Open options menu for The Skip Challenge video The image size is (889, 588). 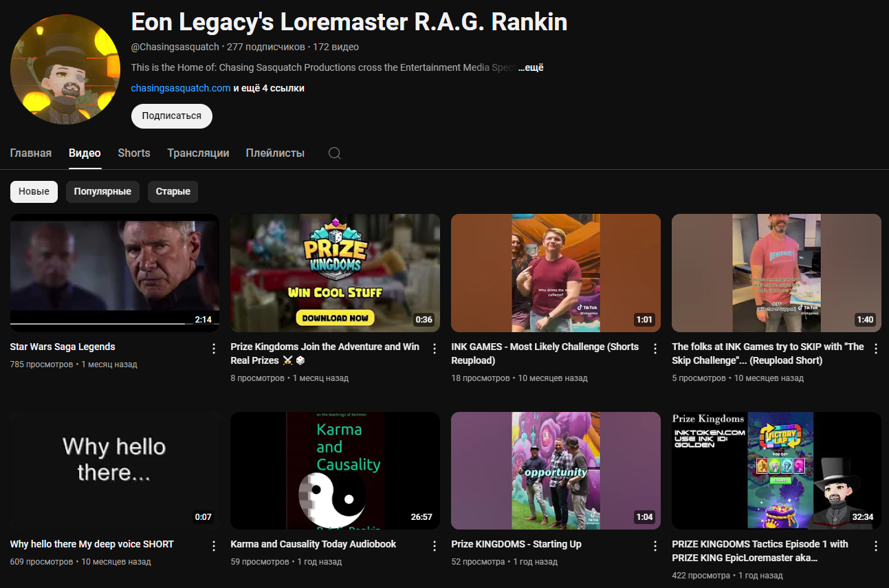pos(876,349)
